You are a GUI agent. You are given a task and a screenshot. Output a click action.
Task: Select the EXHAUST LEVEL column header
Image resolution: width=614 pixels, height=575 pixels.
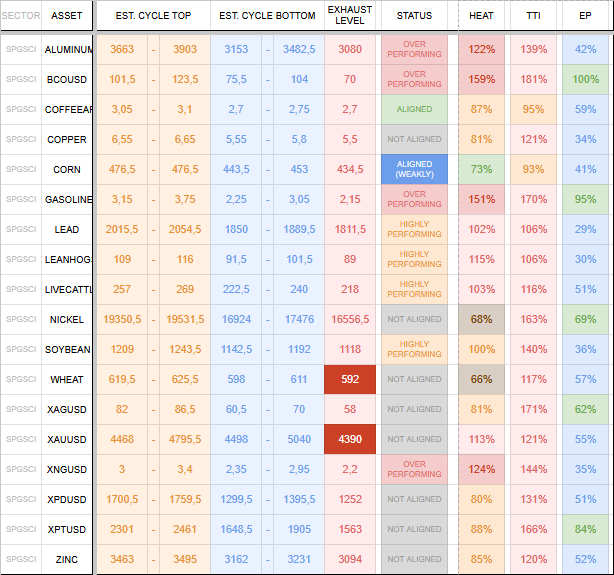coord(350,16)
